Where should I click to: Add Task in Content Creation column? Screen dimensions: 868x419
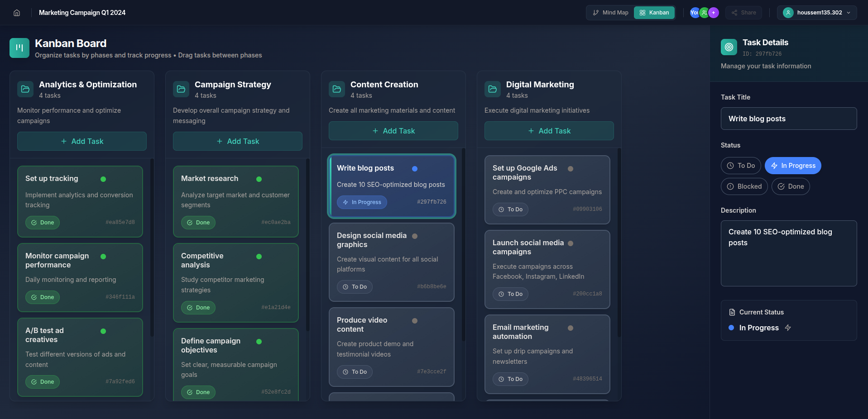tap(393, 131)
